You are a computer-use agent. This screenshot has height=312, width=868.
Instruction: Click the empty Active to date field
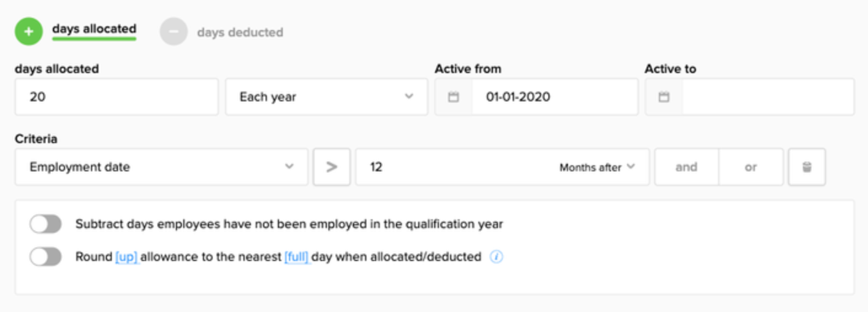[x=767, y=97]
